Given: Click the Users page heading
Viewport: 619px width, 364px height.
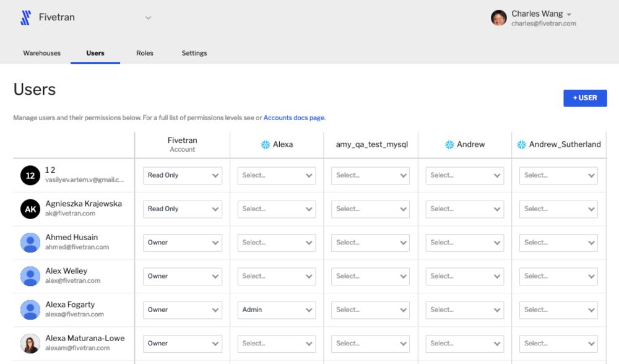Looking at the screenshot, I should [35, 90].
